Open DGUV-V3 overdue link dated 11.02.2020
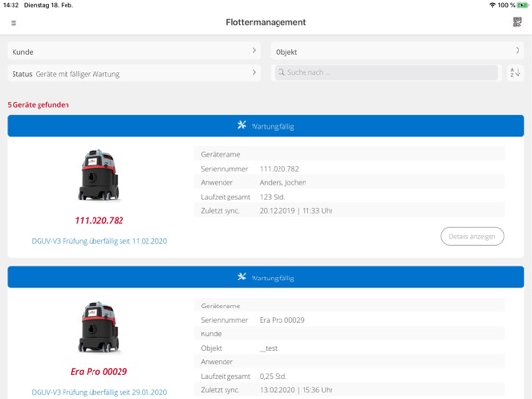532x399 pixels. [x=99, y=241]
